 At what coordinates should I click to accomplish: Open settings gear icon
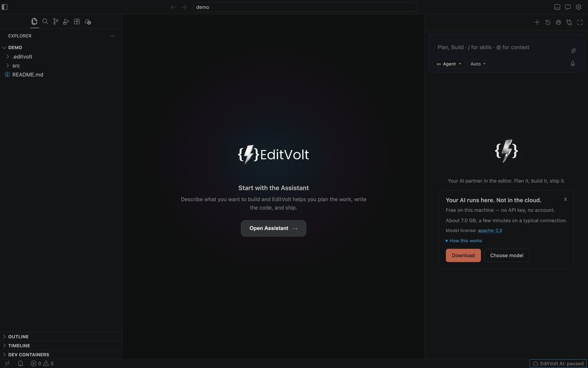578,7
